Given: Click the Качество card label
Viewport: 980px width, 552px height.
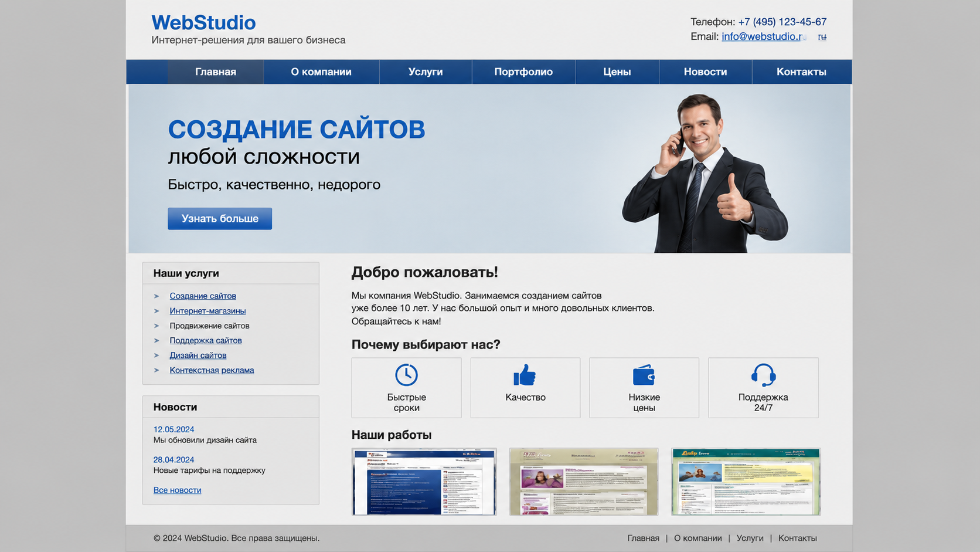Looking at the screenshot, I should tap(525, 397).
